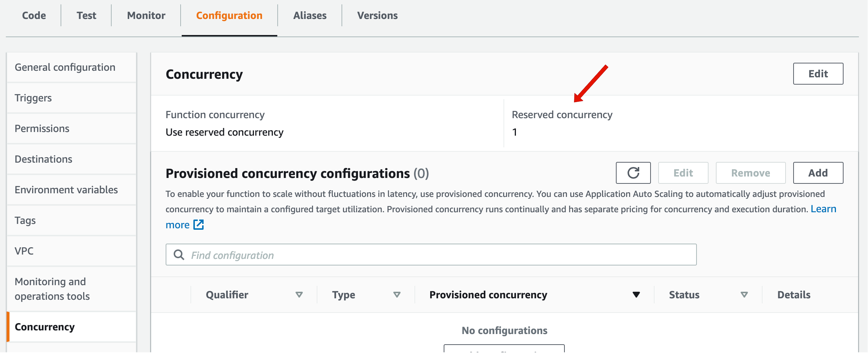Add a provisioned concurrency configuration
Viewport: 868px width, 353px height.
tap(818, 173)
